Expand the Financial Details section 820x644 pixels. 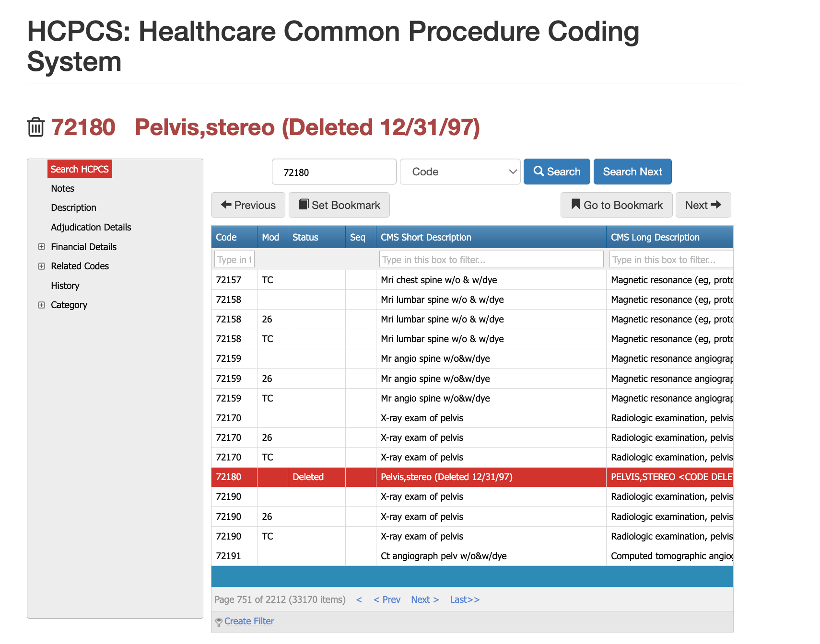tap(41, 246)
